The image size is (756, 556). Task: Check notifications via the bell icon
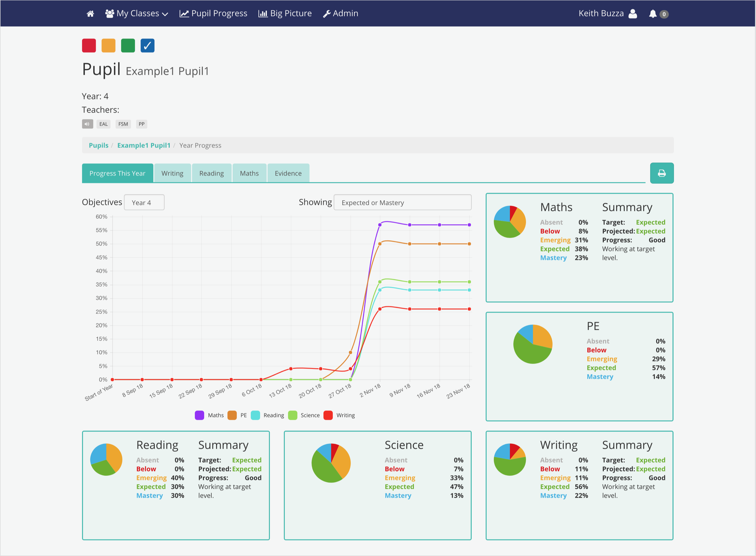(x=652, y=14)
